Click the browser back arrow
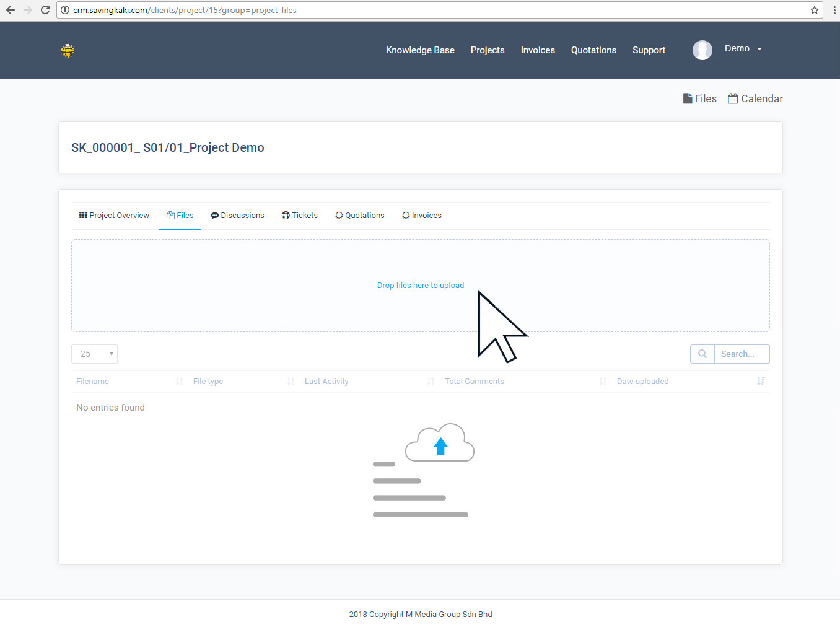Viewport: 840px width, 630px height. click(x=11, y=10)
